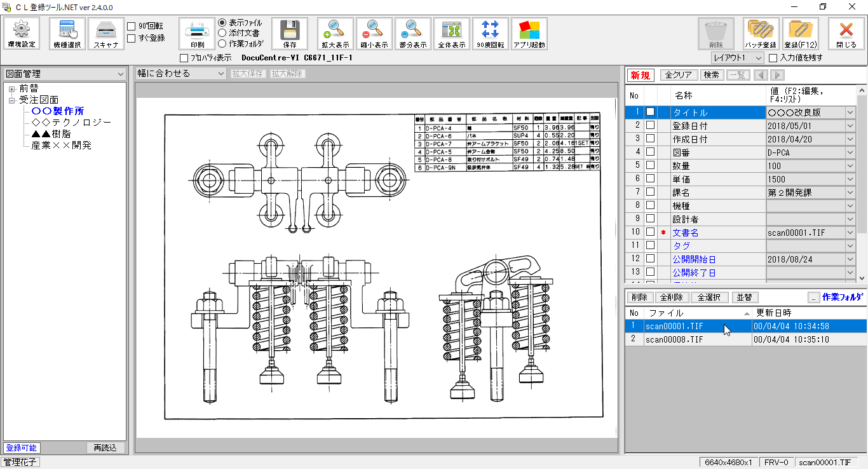Check the checkbox in 文書名 row

point(650,232)
